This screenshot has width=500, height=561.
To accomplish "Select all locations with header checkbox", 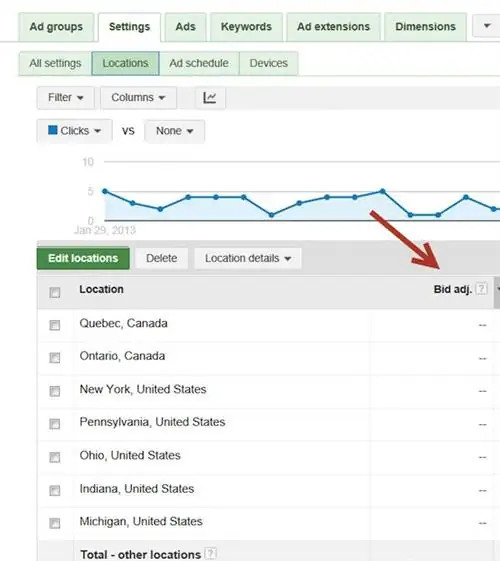I will pos(55,292).
